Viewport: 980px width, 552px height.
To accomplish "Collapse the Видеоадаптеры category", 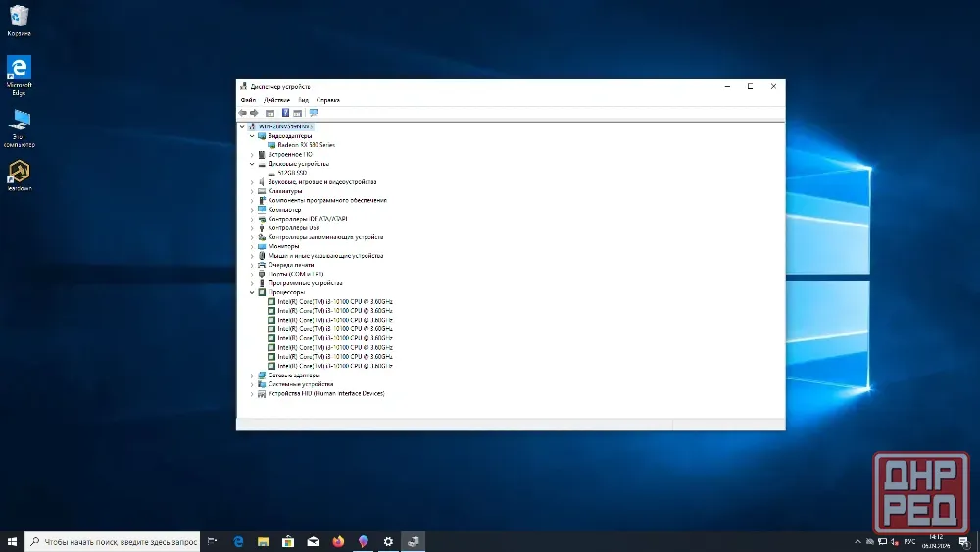I will (x=252, y=135).
